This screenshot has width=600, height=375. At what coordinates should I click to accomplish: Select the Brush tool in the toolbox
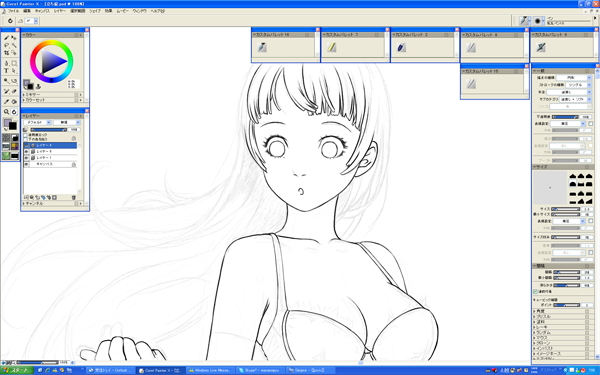pyautogui.click(x=7, y=38)
